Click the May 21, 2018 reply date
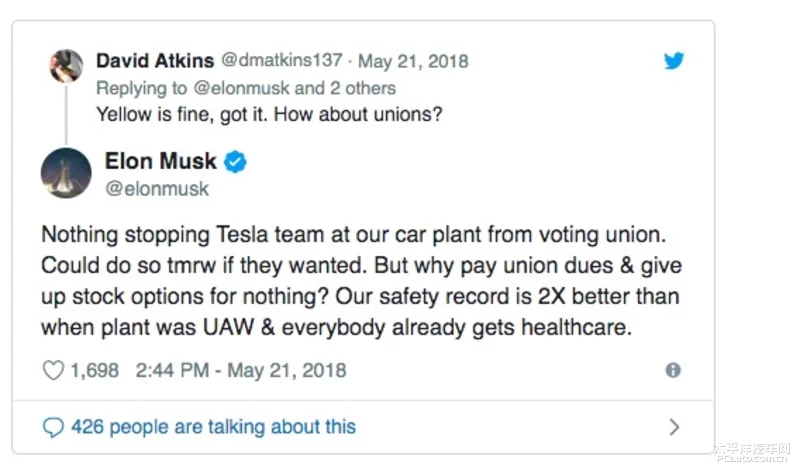This screenshot has width=800, height=470. point(413,61)
